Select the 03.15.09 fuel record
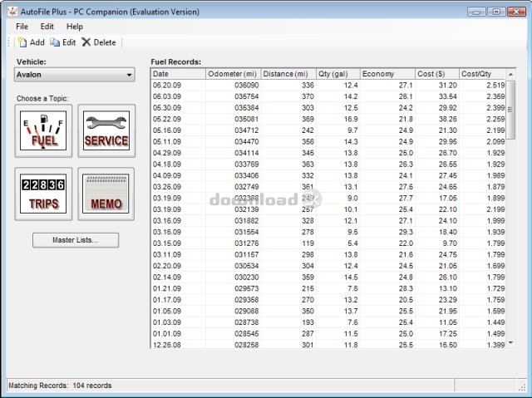Screen dimensions: 532x398 (328, 243)
